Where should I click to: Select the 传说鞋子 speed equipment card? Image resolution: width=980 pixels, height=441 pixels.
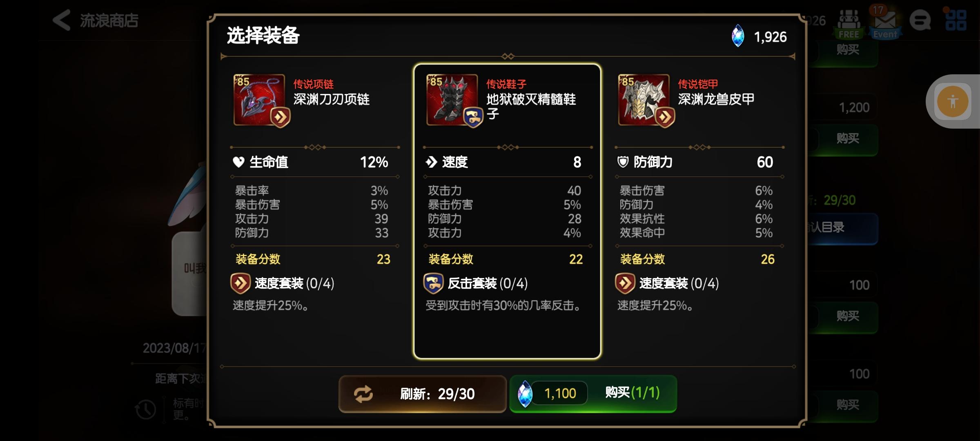pos(507,212)
